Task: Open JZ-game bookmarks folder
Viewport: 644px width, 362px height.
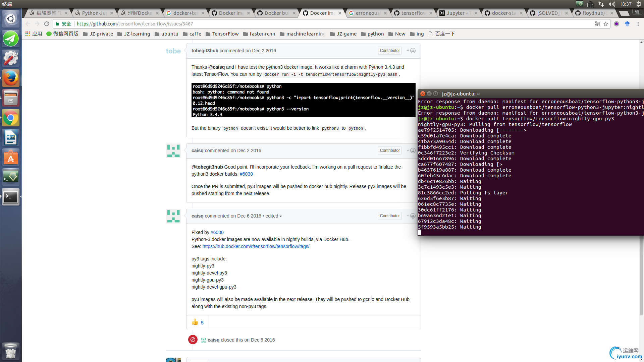Action: click(x=343, y=34)
